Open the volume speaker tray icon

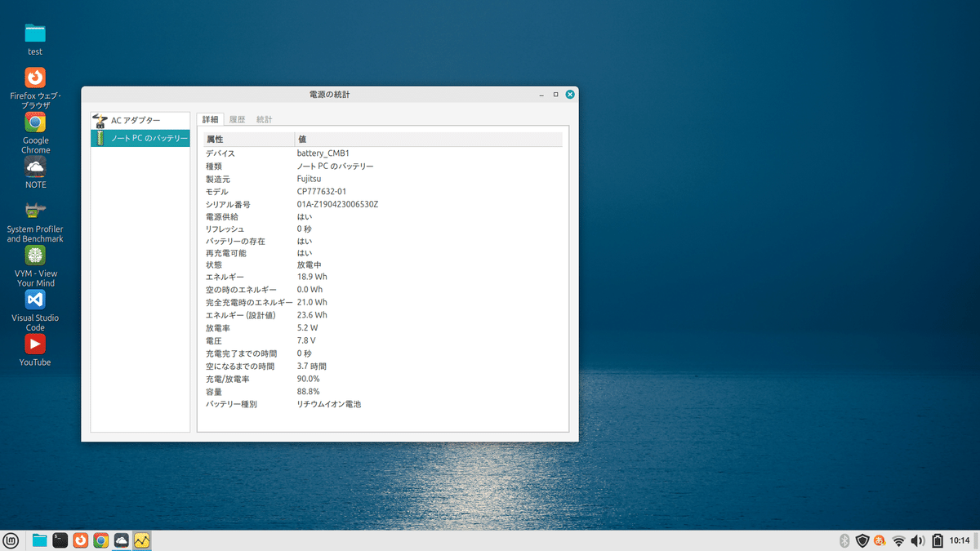[918, 540]
